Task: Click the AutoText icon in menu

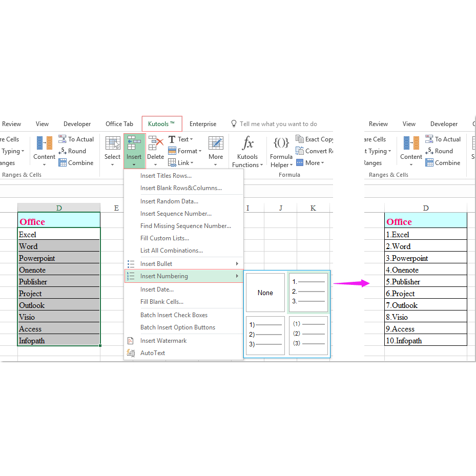Action: coord(131,353)
